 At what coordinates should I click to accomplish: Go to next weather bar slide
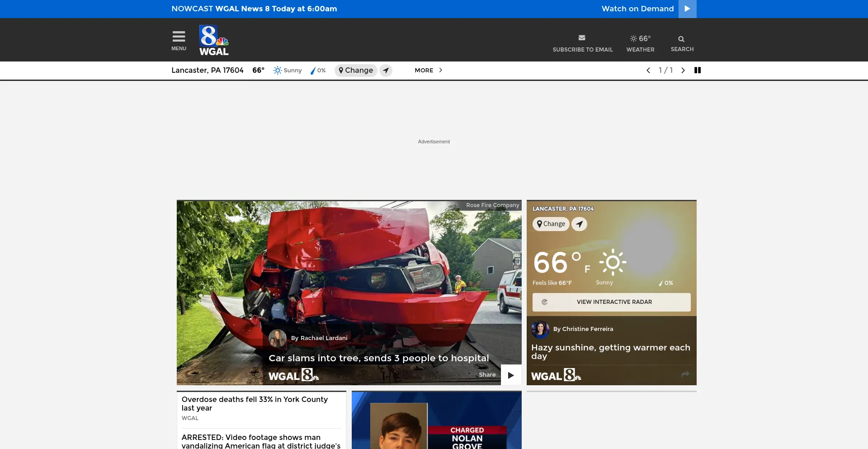[x=683, y=71]
